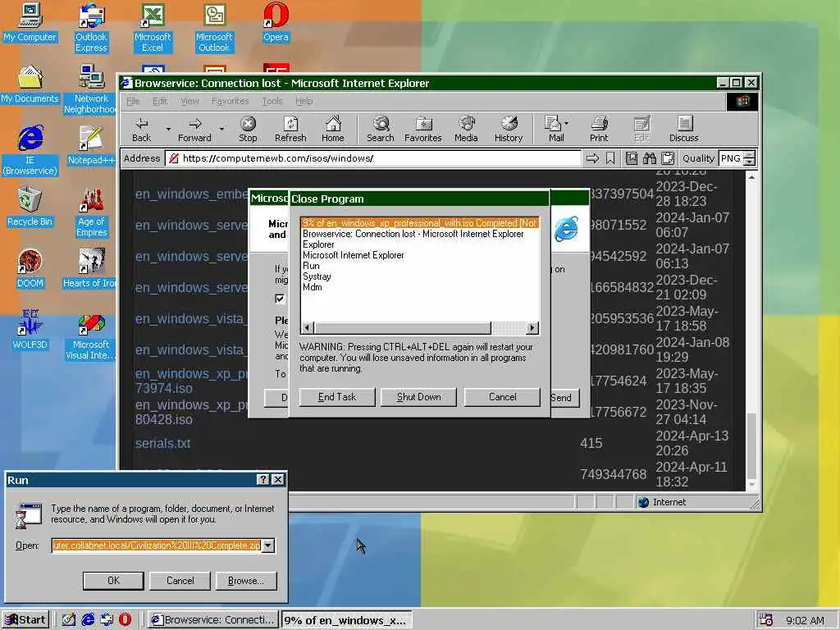
Task: Select 'Mdm' in the task list
Action: (x=313, y=287)
